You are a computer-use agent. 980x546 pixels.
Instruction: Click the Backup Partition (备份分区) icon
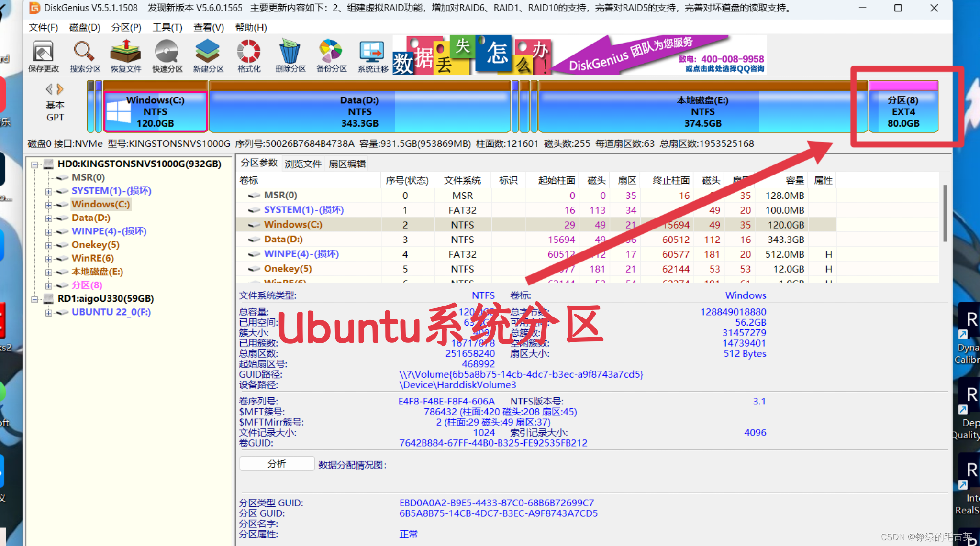coord(331,55)
